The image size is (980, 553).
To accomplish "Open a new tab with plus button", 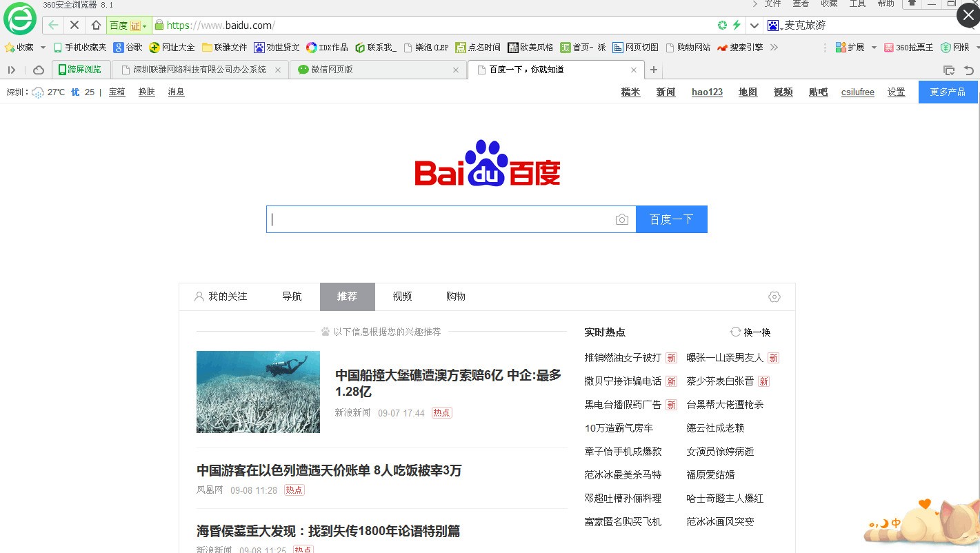I will pos(654,70).
